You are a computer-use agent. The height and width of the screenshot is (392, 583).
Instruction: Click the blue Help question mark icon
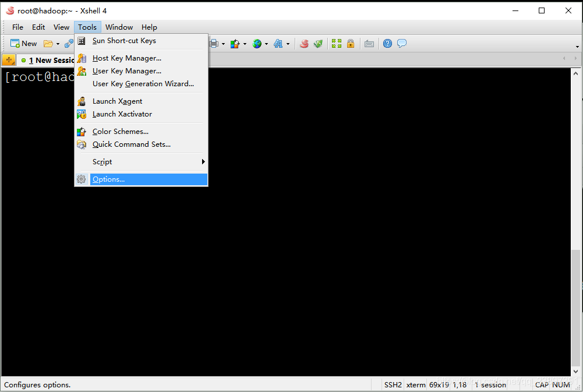tap(387, 44)
